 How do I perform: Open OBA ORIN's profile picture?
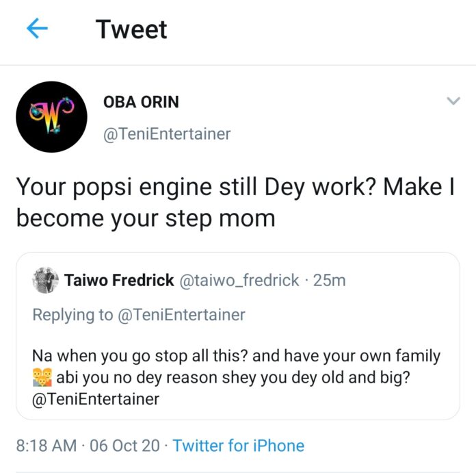point(50,116)
